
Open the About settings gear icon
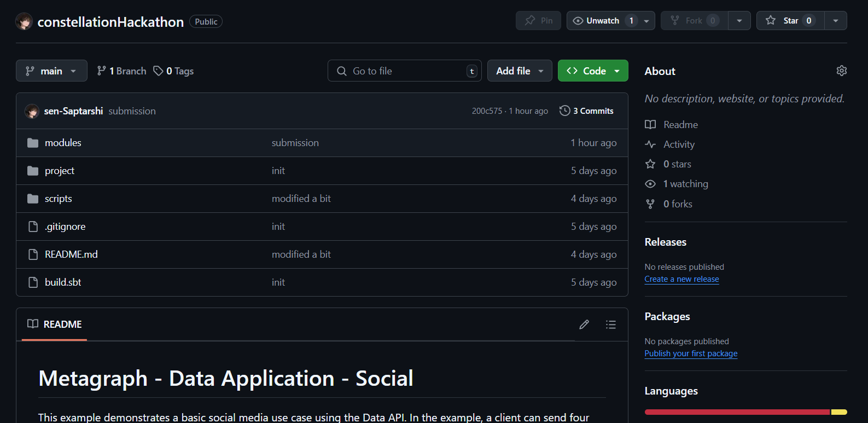pos(842,71)
